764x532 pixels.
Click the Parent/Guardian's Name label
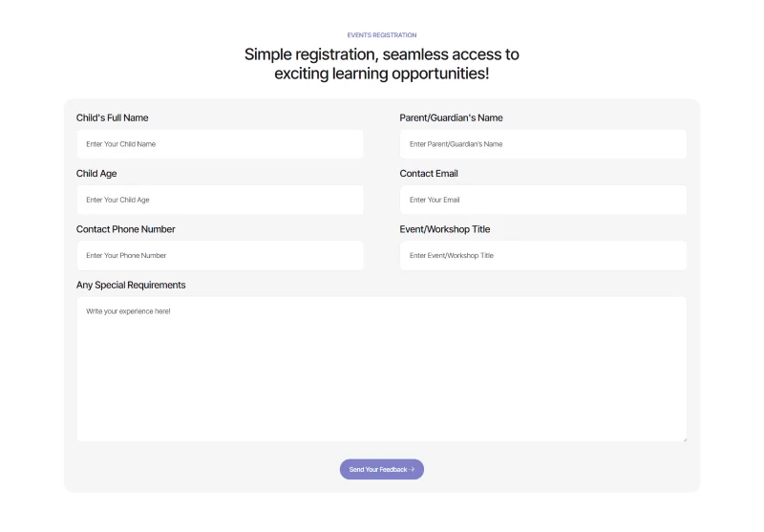451,117
